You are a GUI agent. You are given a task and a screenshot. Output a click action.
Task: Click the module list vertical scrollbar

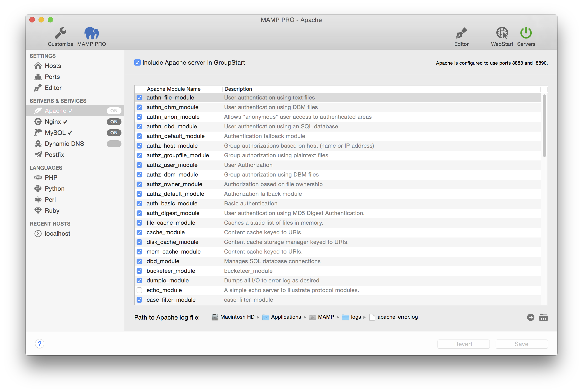(x=544, y=126)
